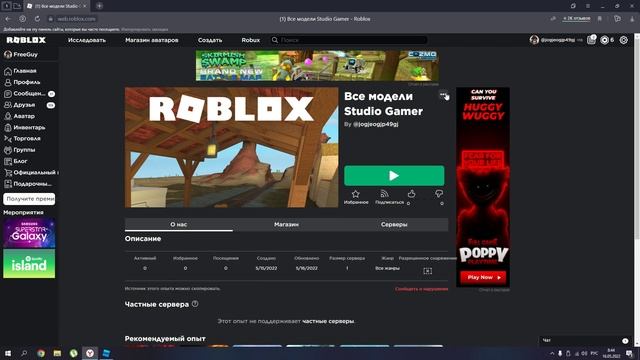The width and height of the screenshot is (640, 360).
Task: Click the Yandex Browser taskbar icon
Action: coord(90,353)
